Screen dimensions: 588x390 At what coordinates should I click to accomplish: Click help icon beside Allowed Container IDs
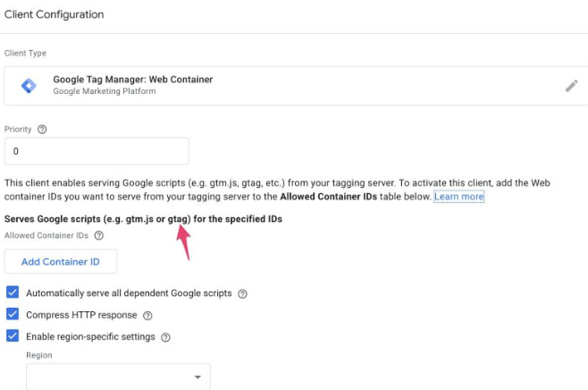click(99, 236)
